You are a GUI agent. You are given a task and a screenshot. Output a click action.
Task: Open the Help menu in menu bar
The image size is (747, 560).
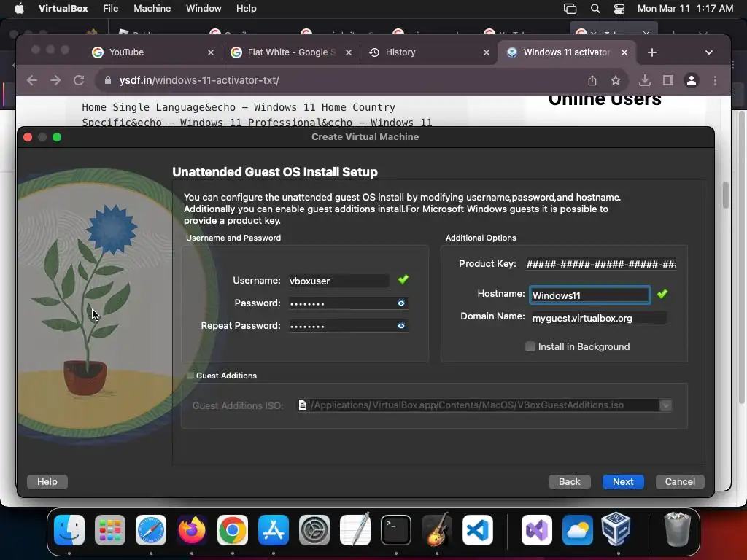[247, 9]
